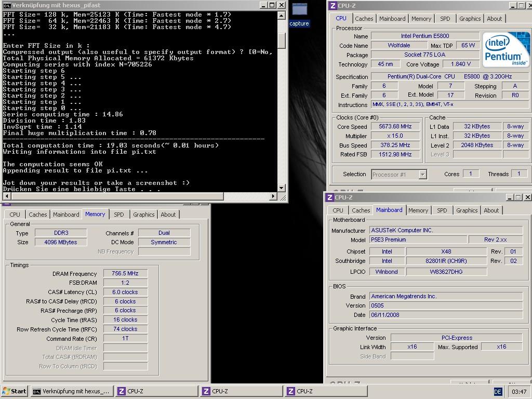Switch to SPD tab in top CPU-Z window
The height and width of the screenshot is (399, 532).
click(x=445, y=19)
